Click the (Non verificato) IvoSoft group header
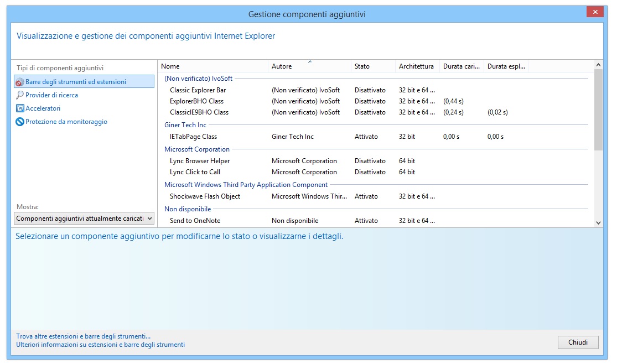This screenshot has height=364, width=617. [198, 79]
